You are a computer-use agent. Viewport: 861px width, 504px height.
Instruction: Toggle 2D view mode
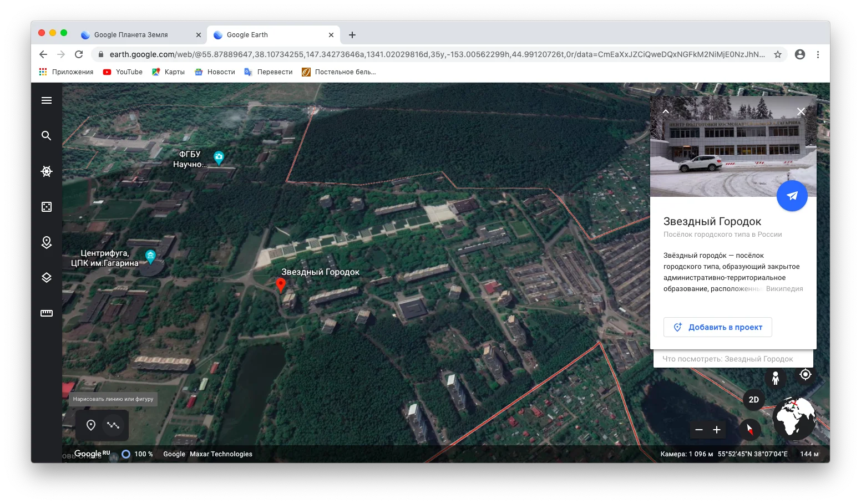pyautogui.click(x=753, y=399)
